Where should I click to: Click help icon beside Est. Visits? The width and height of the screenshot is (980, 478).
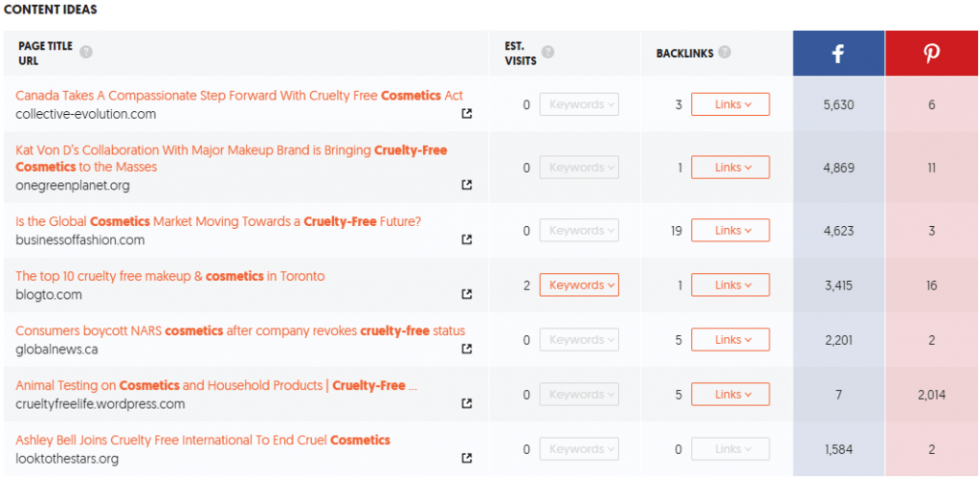[547, 52]
